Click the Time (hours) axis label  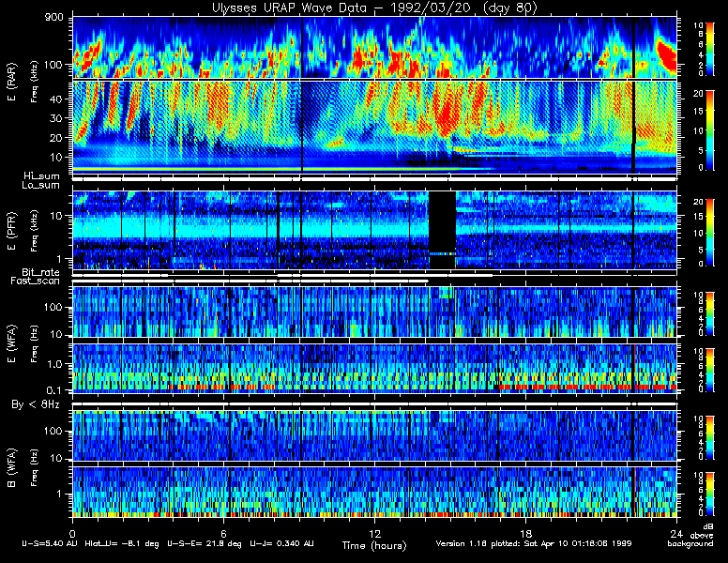coord(373,545)
